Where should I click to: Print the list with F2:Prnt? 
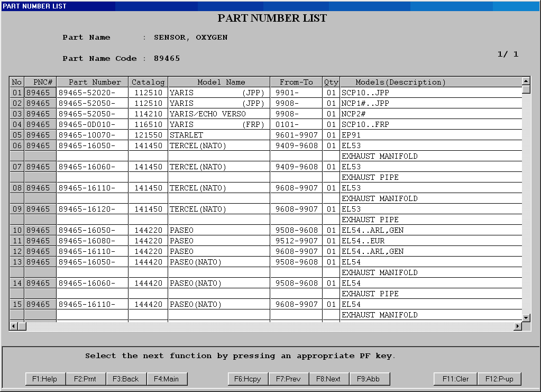click(x=86, y=379)
